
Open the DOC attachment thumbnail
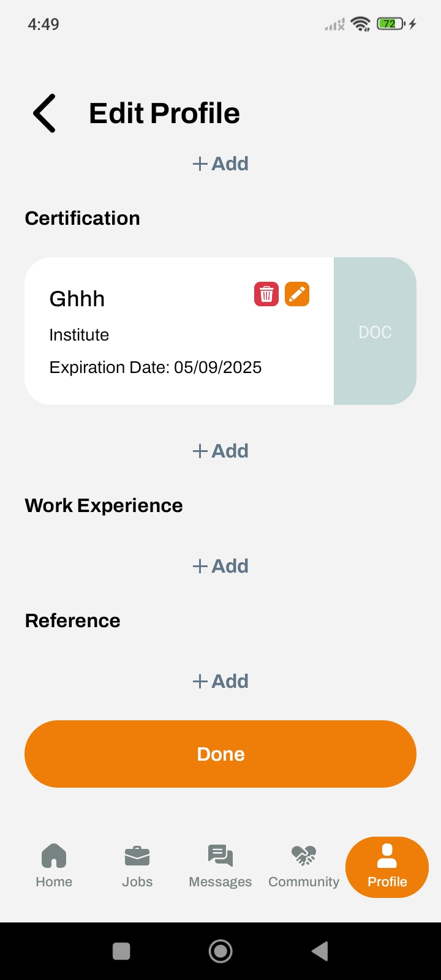(375, 331)
